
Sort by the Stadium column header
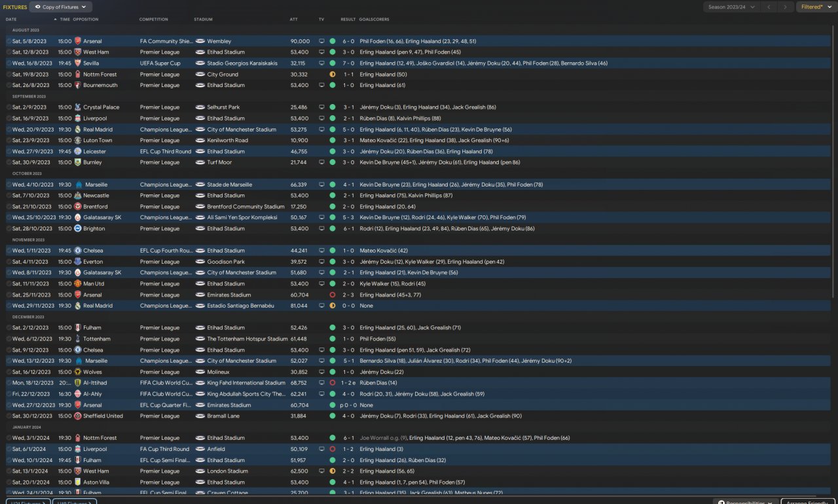204,20
